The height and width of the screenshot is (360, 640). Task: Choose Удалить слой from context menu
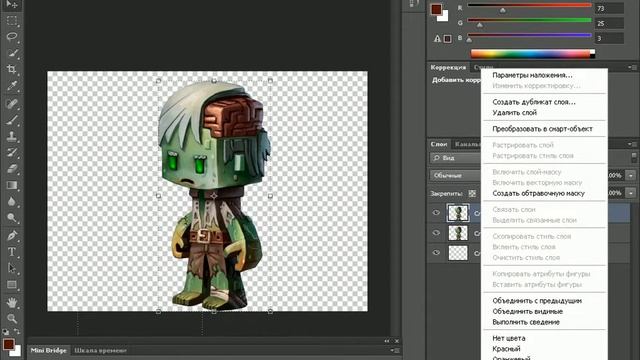[x=514, y=113]
